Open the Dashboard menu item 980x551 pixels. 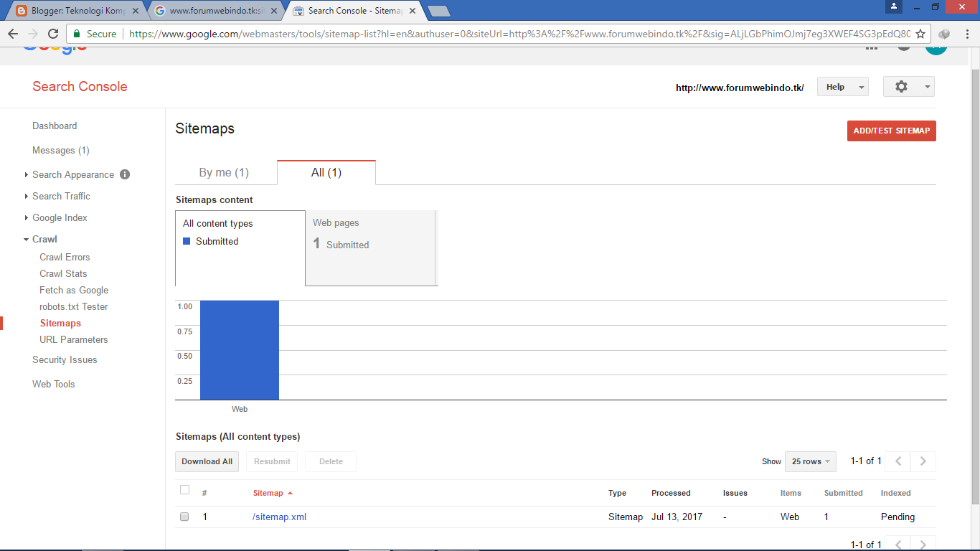55,126
